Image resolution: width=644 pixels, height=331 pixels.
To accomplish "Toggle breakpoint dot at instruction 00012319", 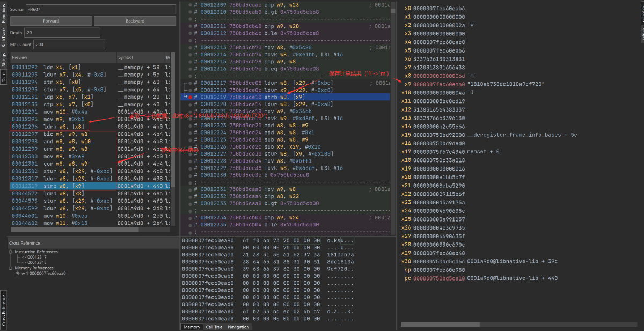I will 190,97.
